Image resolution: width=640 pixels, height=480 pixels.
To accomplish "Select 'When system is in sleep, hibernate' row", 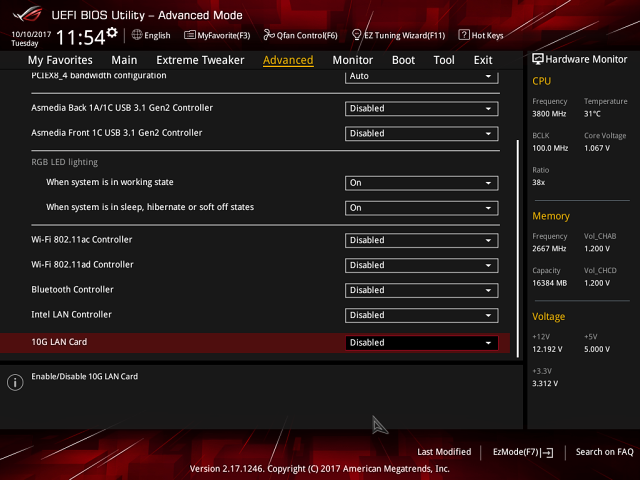I will pos(150,207).
